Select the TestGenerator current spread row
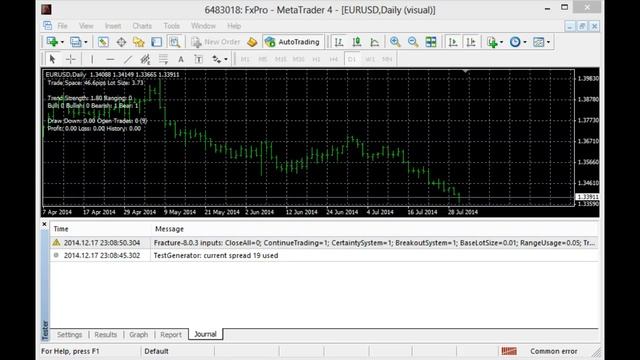This screenshot has height=360, width=640. [324, 255]
